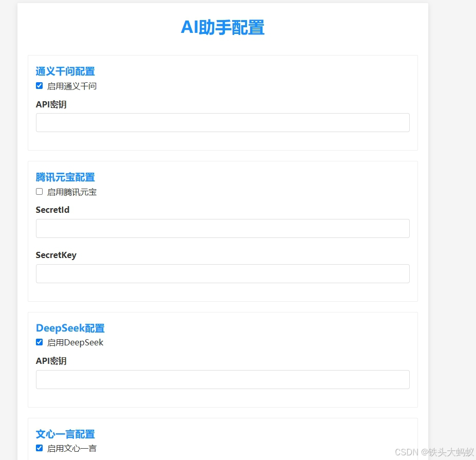This screenshot has width=476, height=460.
Task: Click the SecretId input field
Action: 222,228
